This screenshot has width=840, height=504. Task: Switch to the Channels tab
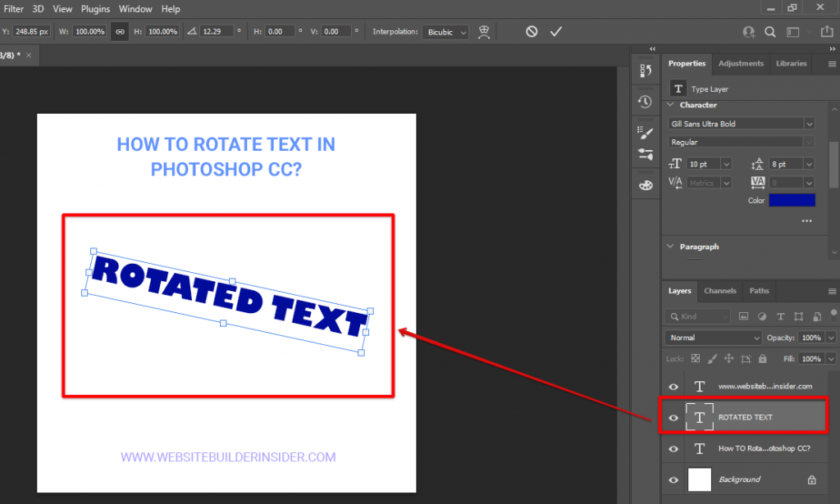tap(719, 291)
